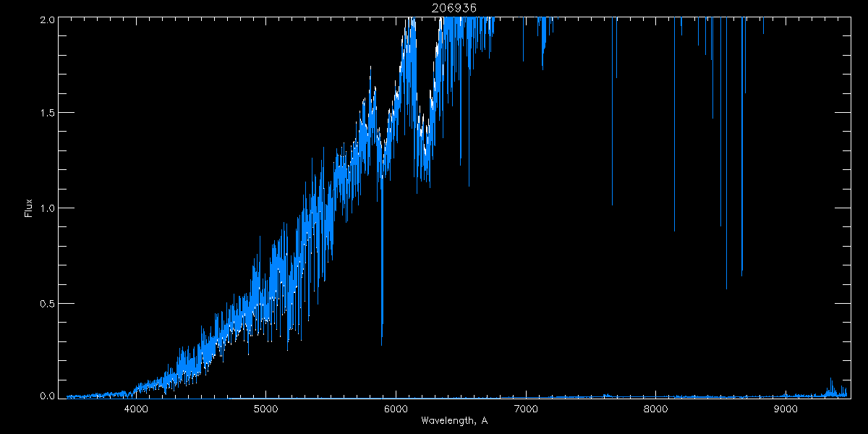Screen dimensions: 868x434
Task: Click the 0.0 flux tick label
Action: [x=46, y=396]
